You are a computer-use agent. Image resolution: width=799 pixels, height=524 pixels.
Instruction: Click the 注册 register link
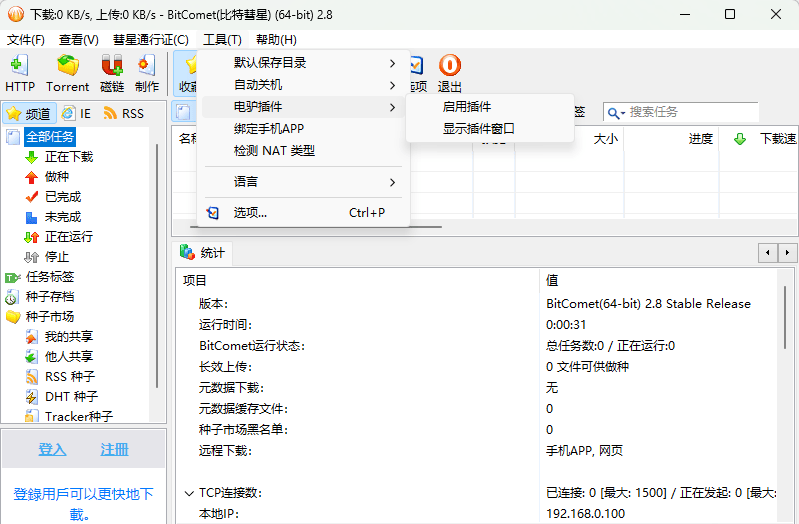(114, 450)
